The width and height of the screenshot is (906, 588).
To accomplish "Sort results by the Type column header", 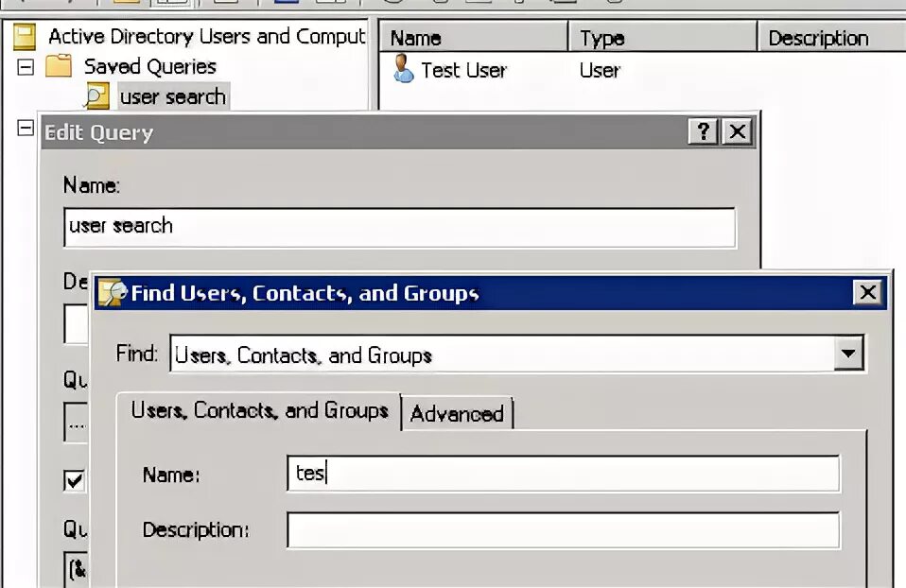I will point(662,38).
